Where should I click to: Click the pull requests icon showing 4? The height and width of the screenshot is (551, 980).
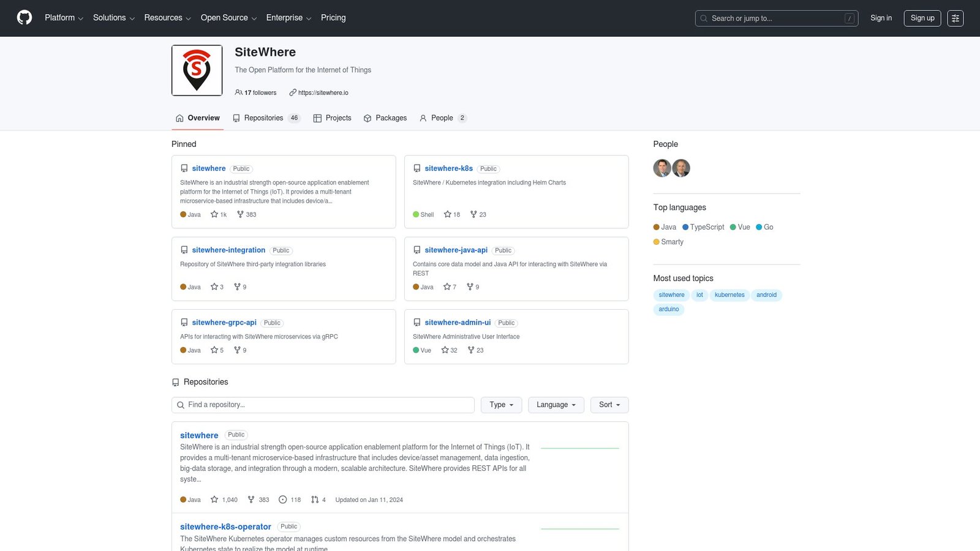pos(314,500)
